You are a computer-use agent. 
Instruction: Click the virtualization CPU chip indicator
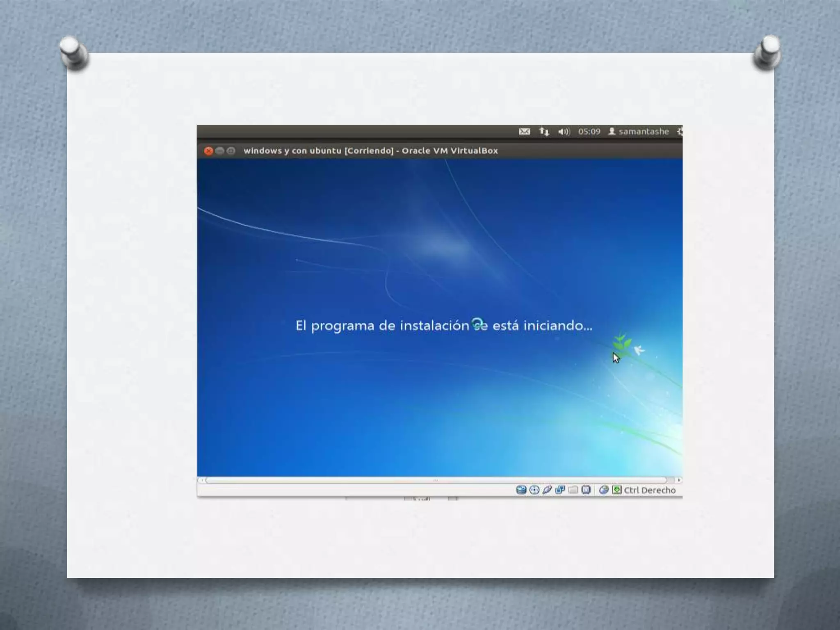tap(586, 490)
